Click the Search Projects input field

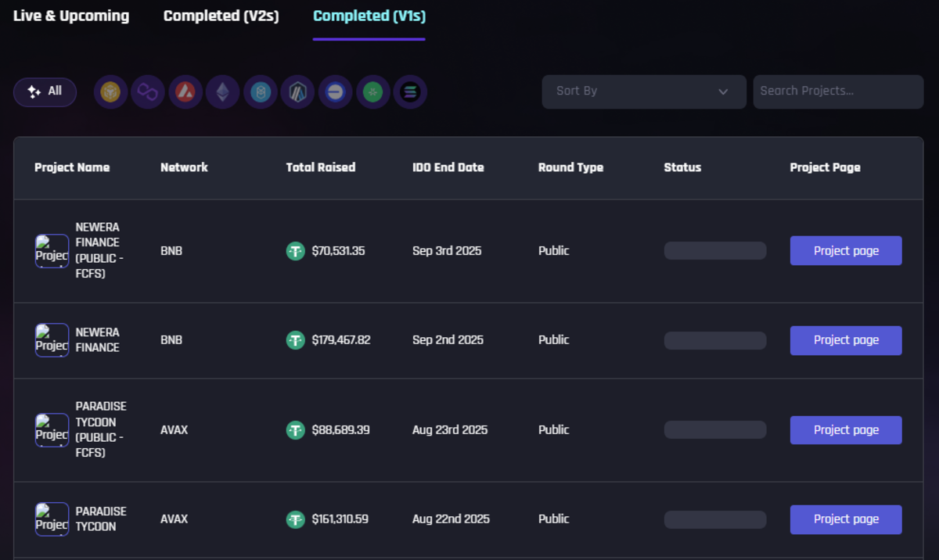tap(837, 91)
